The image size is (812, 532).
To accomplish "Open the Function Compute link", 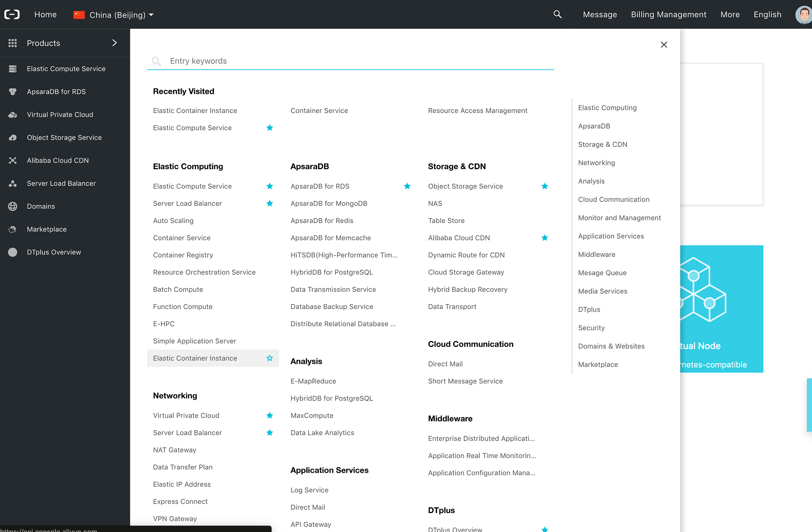I will click(182, 306).
